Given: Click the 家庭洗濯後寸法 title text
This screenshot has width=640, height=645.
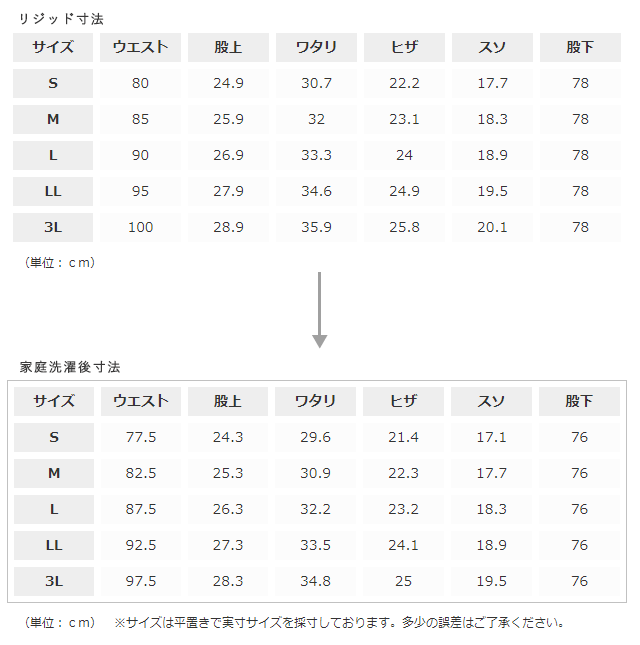Looking at the screenshot, I should coord(70,367).
